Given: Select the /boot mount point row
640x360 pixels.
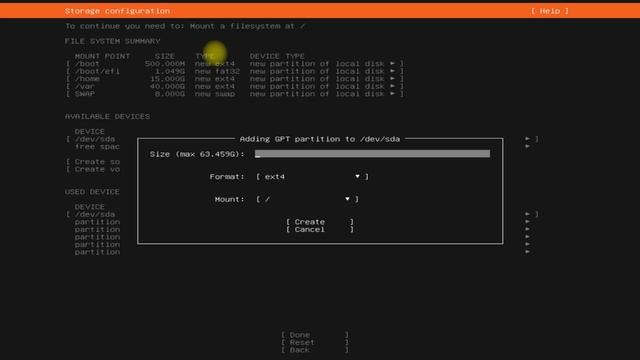Looking at the screenshot, I should (235, 64).
